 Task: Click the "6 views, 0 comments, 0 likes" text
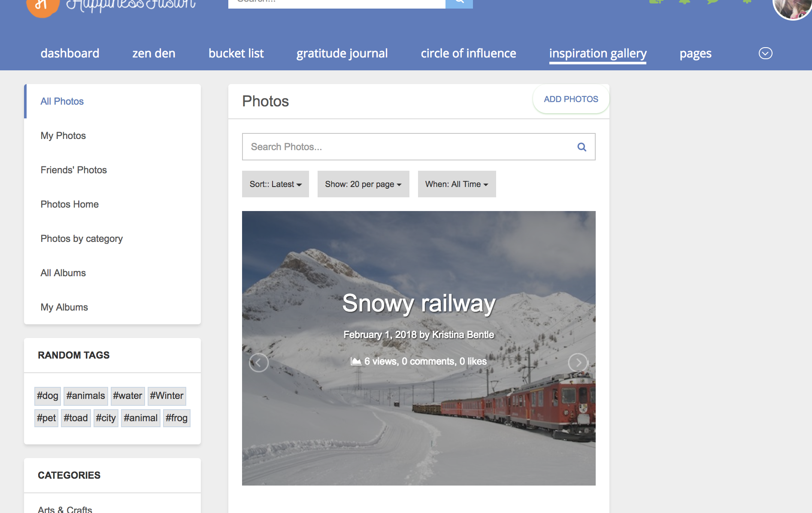coord(425,362)
